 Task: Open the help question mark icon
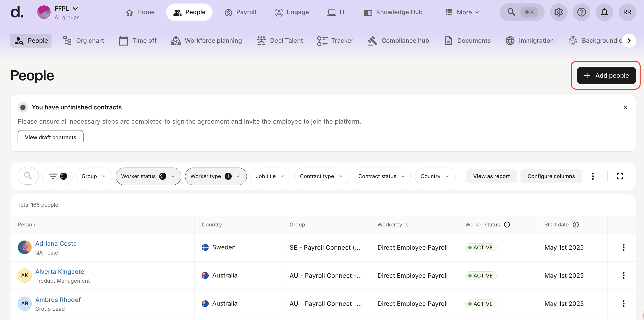tap(582, 12)
